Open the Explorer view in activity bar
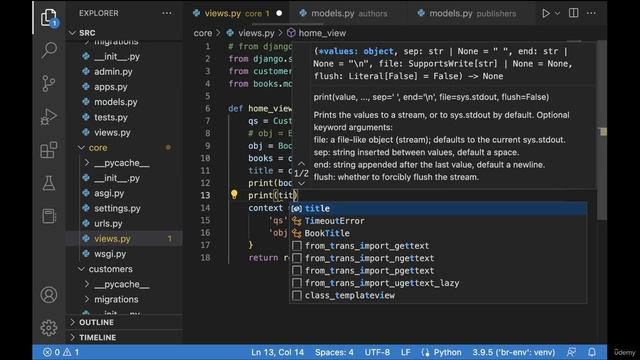Viewport: 640px width, 360px height. [x=49, y=18]
